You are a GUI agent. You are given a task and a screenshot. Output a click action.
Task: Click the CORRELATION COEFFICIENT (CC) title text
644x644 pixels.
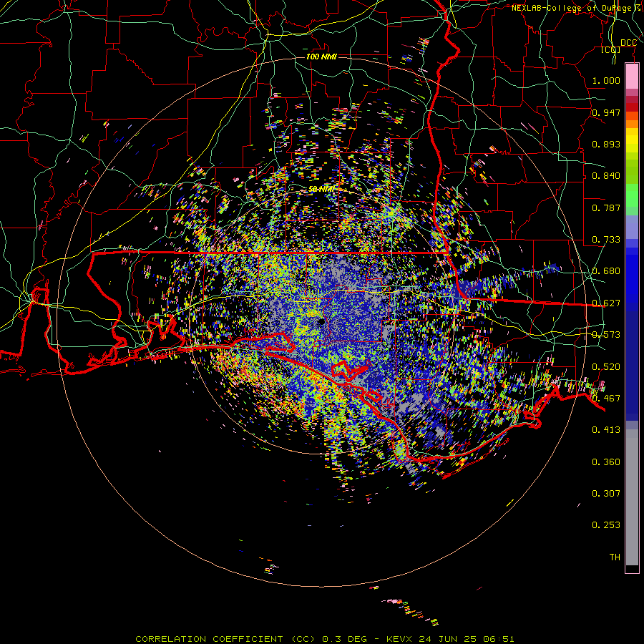225,639
